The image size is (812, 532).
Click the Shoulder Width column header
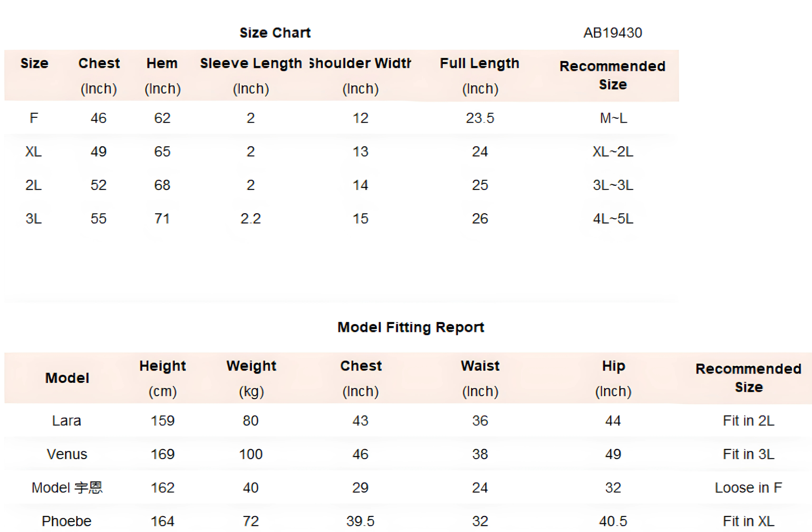click(x=360, y=64)
